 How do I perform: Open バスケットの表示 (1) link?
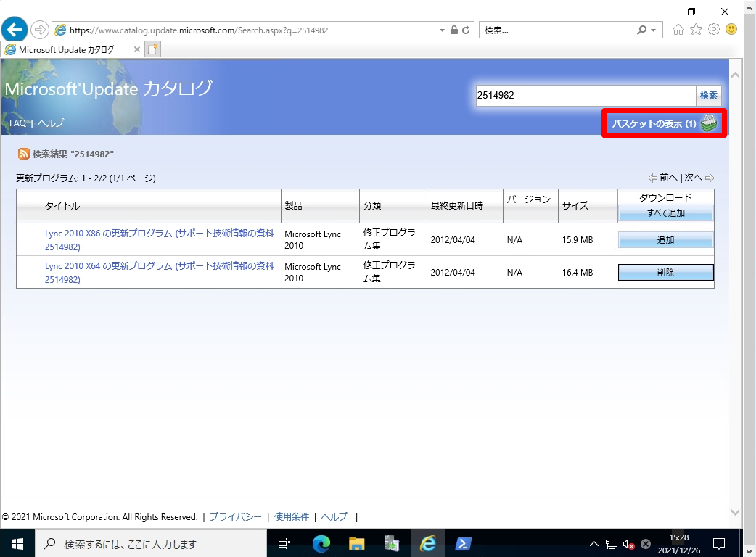point(654,124)
